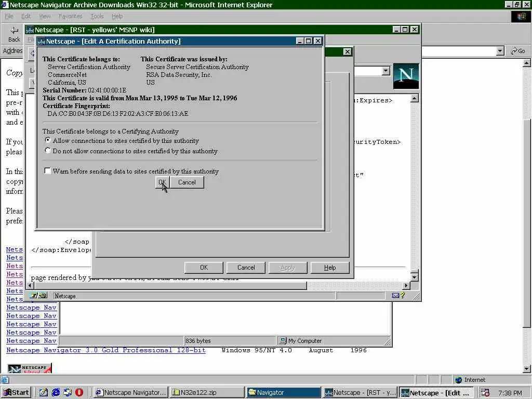Click the 'RSA Data Security, Inc.' issuer text

pos(179,75)
